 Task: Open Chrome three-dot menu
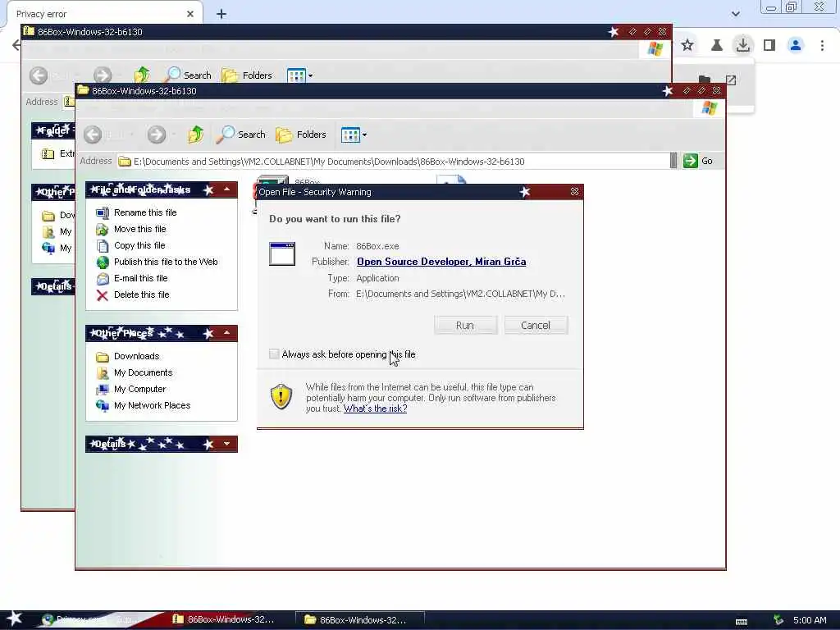822,45
